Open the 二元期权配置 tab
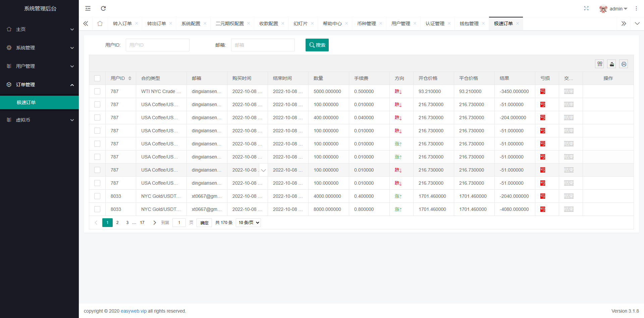Screen dimensions: 644x318 click(x=230, y=23)
